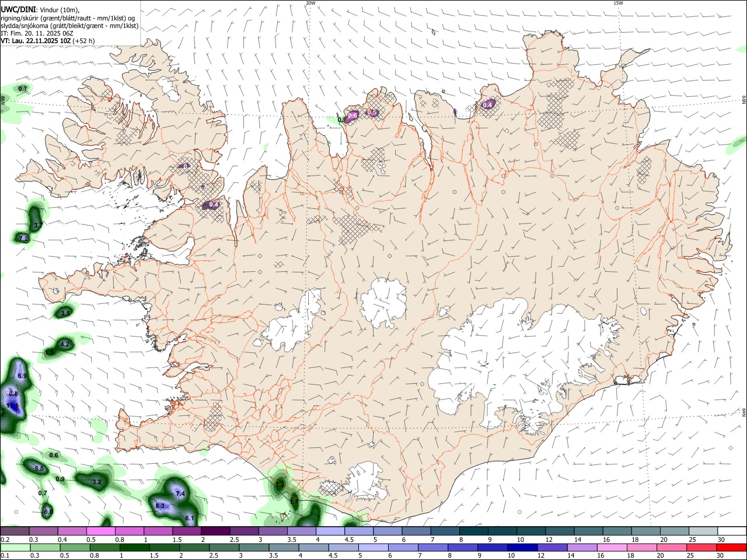Click the '15W' longitude label
This screenshot has width=747, height=560.
tap(618, 3)
